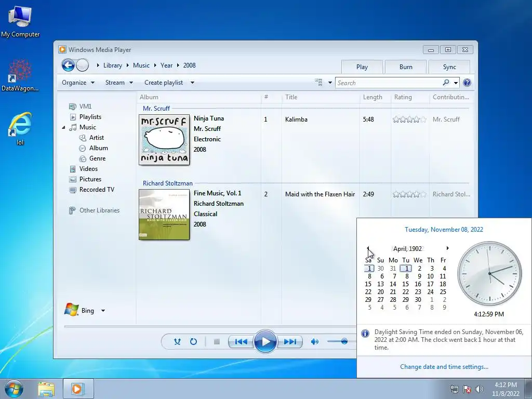The width and height of the screenshot is (532, 399).
Task: Expand the Create playlist dropdown arrow
Action: click(x=192, y=83)
